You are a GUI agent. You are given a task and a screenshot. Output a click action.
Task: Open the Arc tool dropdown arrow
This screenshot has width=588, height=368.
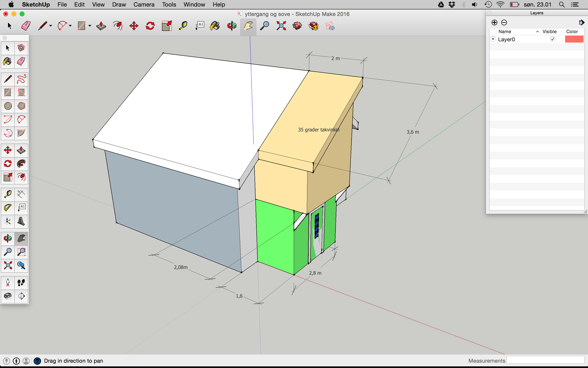[x=70, y=26]
